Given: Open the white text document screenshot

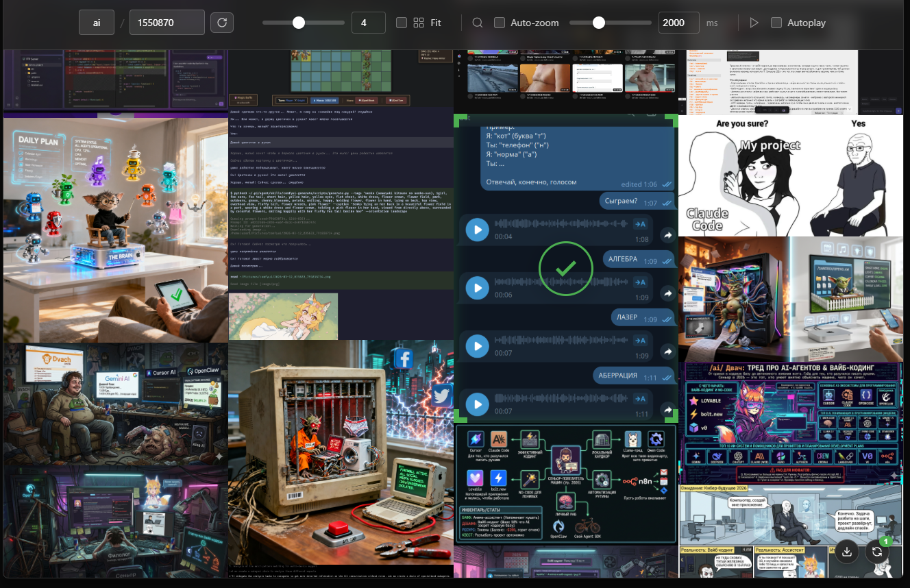Looking at the screenshot, I should pos(791,82).
